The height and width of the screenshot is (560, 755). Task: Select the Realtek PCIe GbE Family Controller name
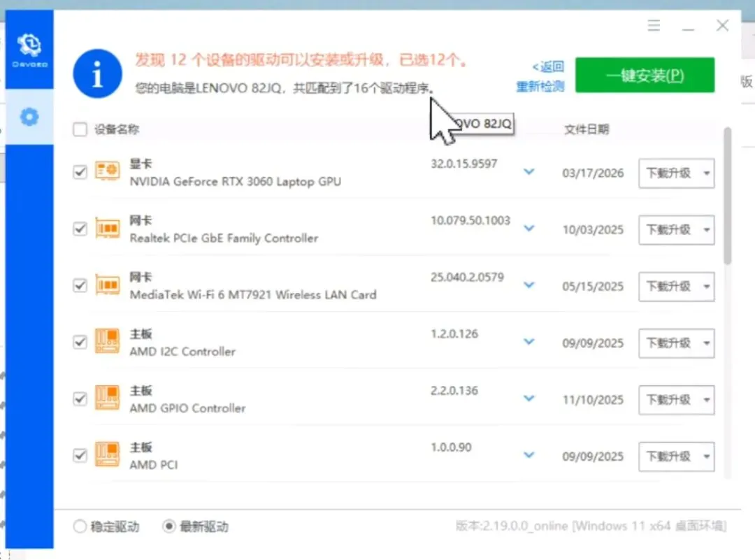click(224, 238)
